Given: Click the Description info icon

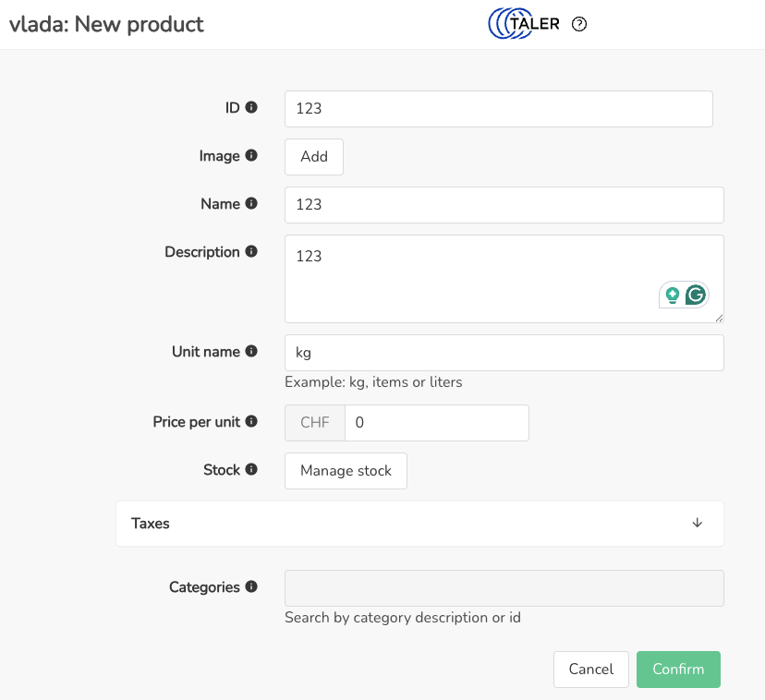Looking at the screenshot, I should pos(251,252).
